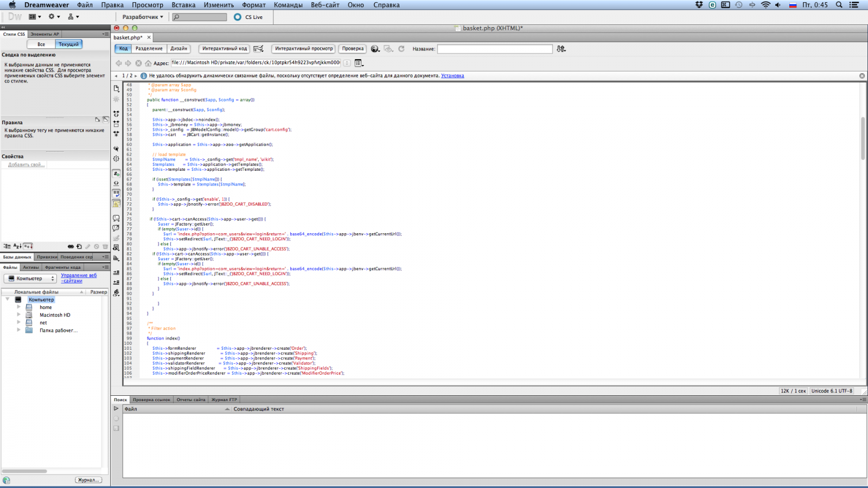
Task: Click the browser Back arrow in address bar
Action: click(119, 63)
